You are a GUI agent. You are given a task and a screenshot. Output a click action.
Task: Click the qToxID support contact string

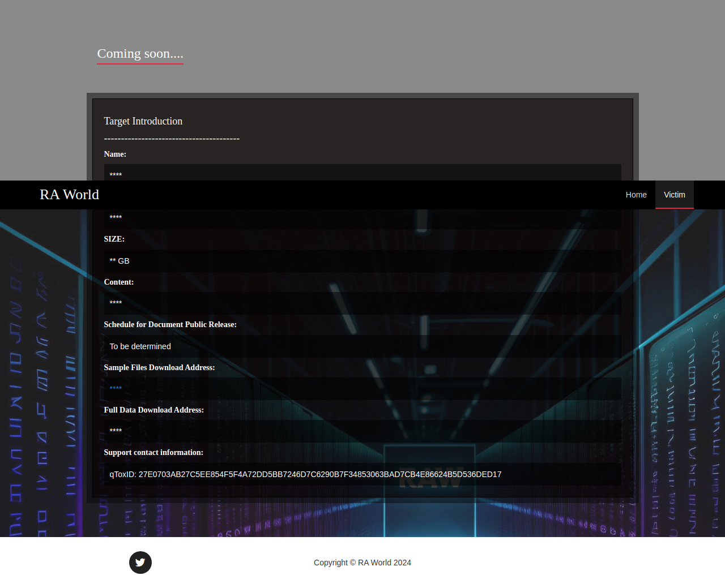click(305, 474)
